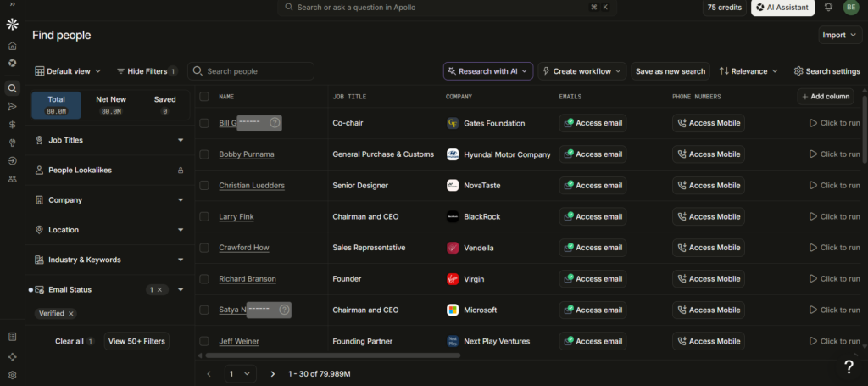Open AI Assistant button
Viewport: 868px width, 386px height.
tap(782, 7)
